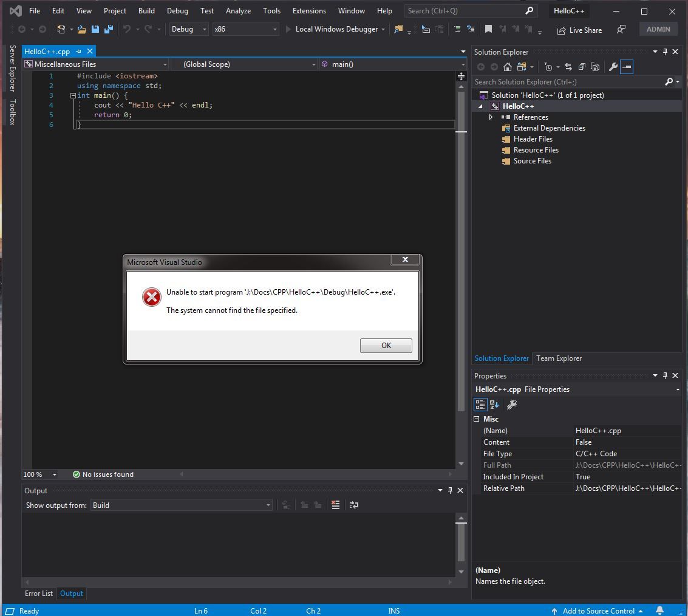688x616 pixels.
Task: Click the Live Share button
Action: (579, 30)
